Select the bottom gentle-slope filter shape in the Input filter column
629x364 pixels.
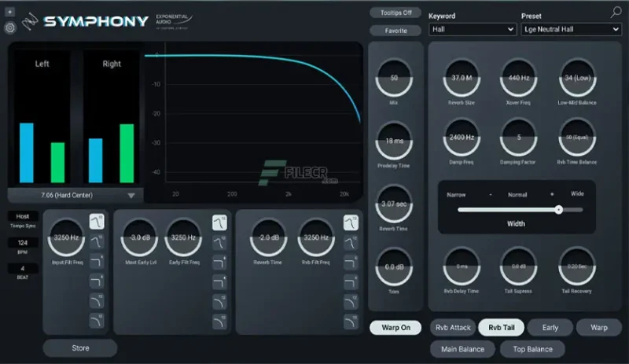click(97, 321)
